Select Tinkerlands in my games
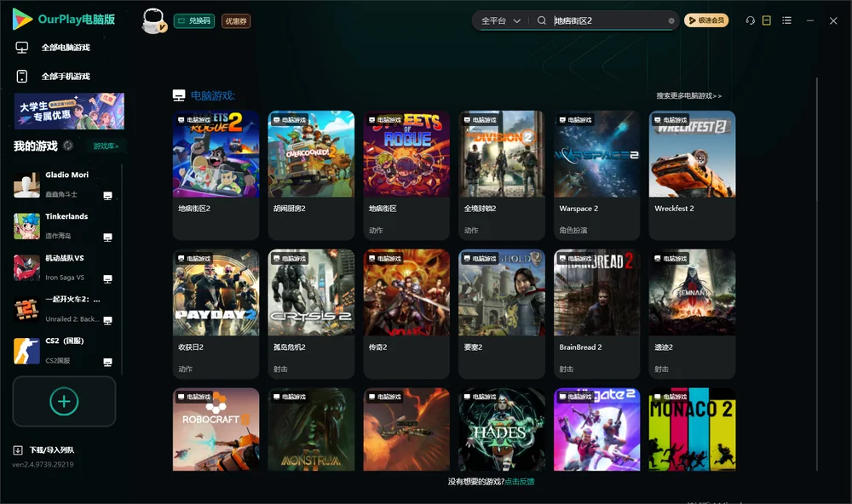The image size is (852, 504). 64,226
